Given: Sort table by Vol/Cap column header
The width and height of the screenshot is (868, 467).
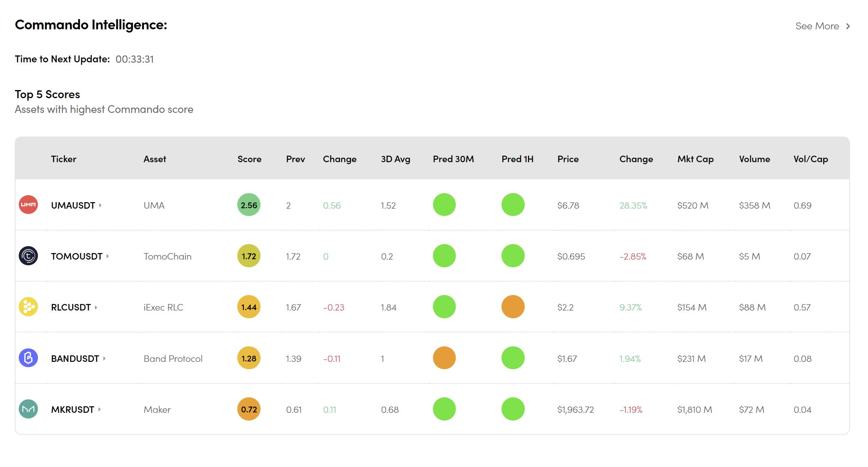Looking at the screenshot, I should coord(810,159).
